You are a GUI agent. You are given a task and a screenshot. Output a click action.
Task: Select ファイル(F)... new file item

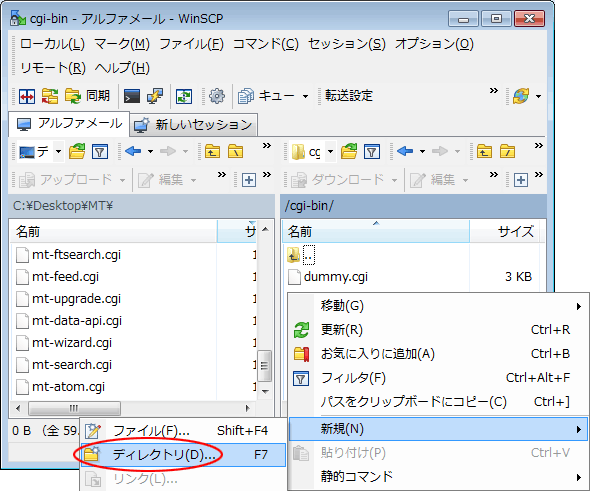(x=184, y=431)
